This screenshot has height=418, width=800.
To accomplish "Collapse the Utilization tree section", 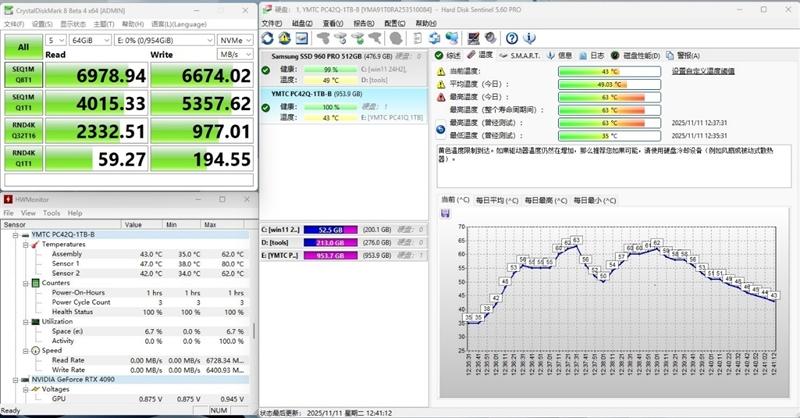I will point(26,321).
